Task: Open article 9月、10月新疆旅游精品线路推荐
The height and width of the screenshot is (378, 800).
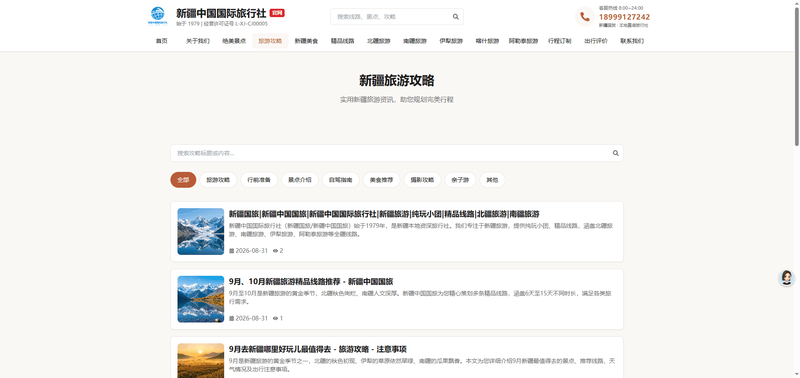Action: tap(311, 282)
